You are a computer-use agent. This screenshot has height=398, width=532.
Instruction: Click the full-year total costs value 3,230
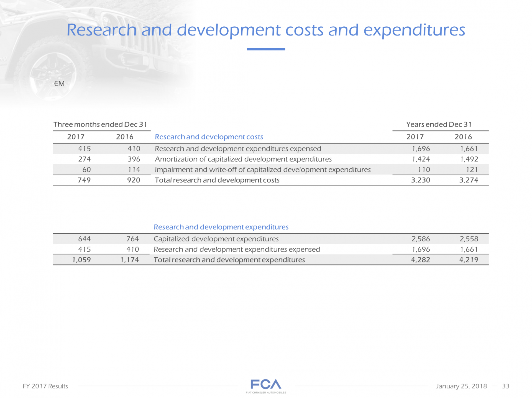click(x=421, y=180)
